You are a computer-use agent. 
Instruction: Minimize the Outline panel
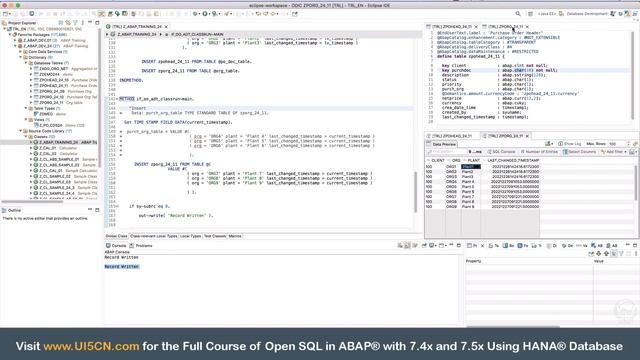[x=90, y=210]
